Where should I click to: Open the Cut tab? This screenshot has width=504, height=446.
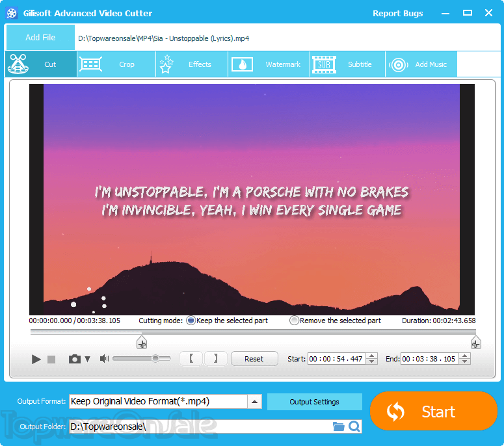click(x=41, y=64)
